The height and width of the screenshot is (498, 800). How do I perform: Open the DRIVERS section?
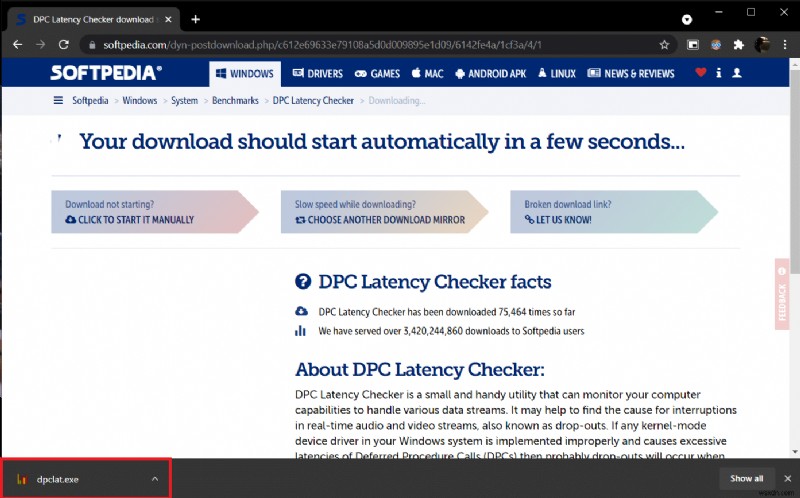coord(317,73)
